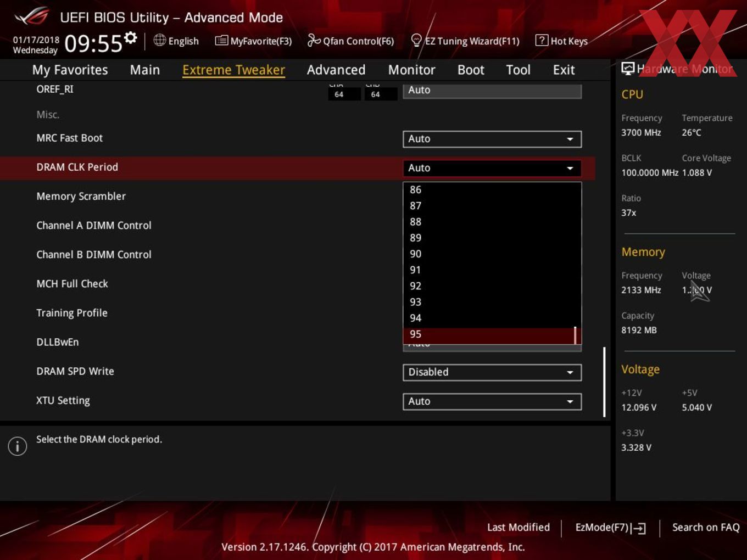
Task: Click the Hardware Monitor screen icon
Action: point(628,69)
